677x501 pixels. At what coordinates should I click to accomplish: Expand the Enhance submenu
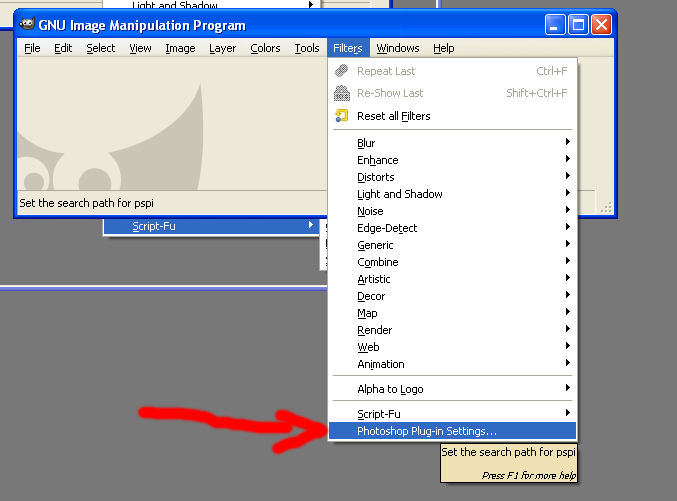point(452,160)
